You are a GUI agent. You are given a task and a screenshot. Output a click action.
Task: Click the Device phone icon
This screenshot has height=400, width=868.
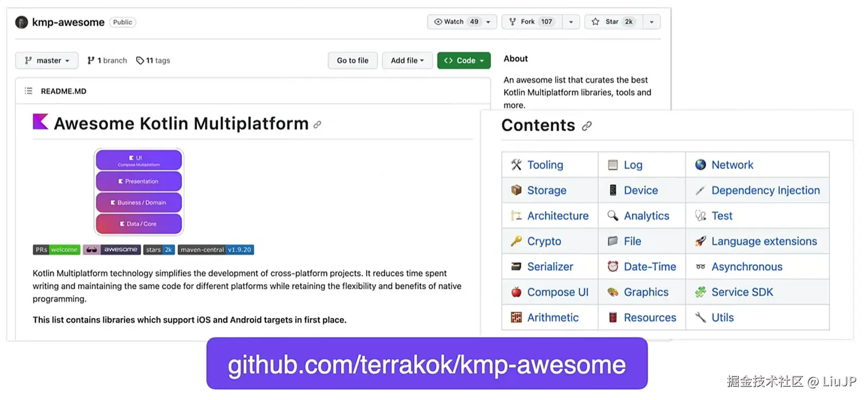point(613,190)
